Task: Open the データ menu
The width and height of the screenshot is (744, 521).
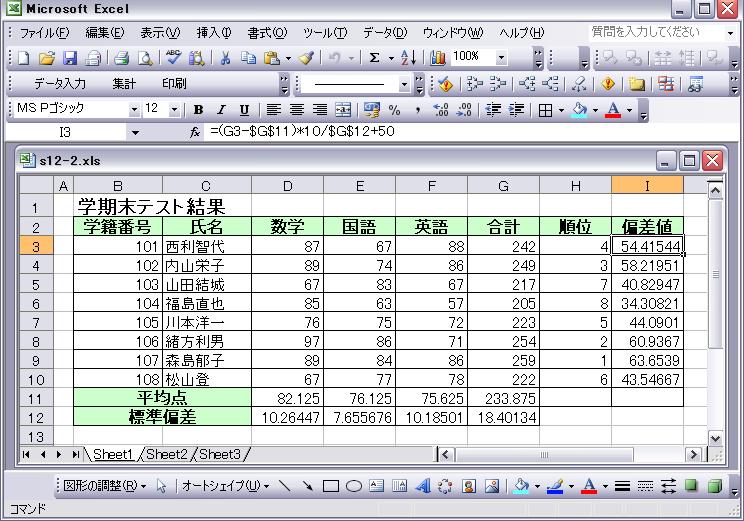Action: tap(385, 33)
